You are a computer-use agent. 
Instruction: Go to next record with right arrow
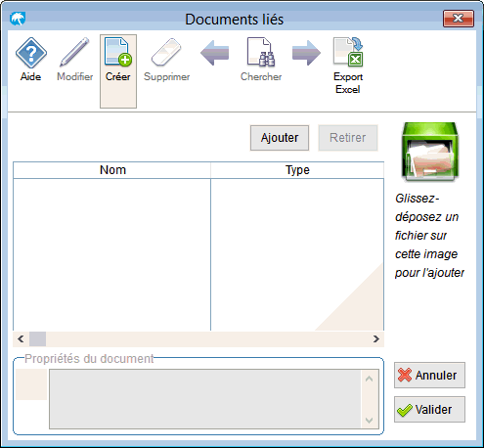306,53
